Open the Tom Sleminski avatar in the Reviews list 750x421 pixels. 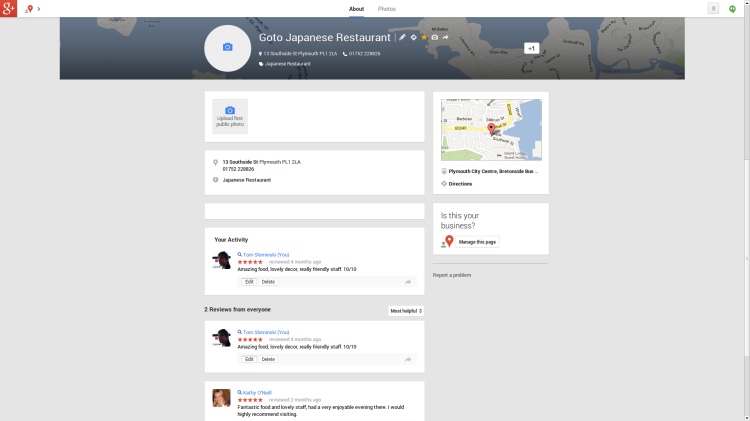tap(221, 338)
